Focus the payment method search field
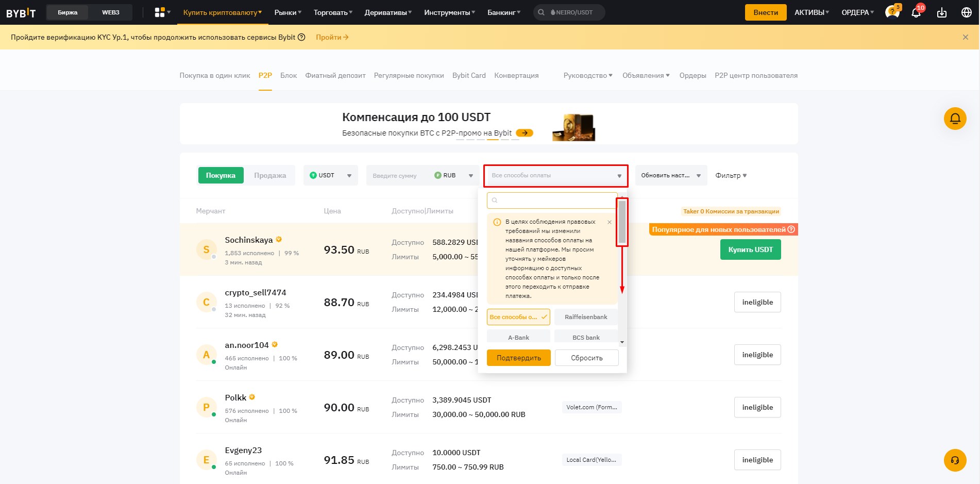 click(x=552, y=201)
